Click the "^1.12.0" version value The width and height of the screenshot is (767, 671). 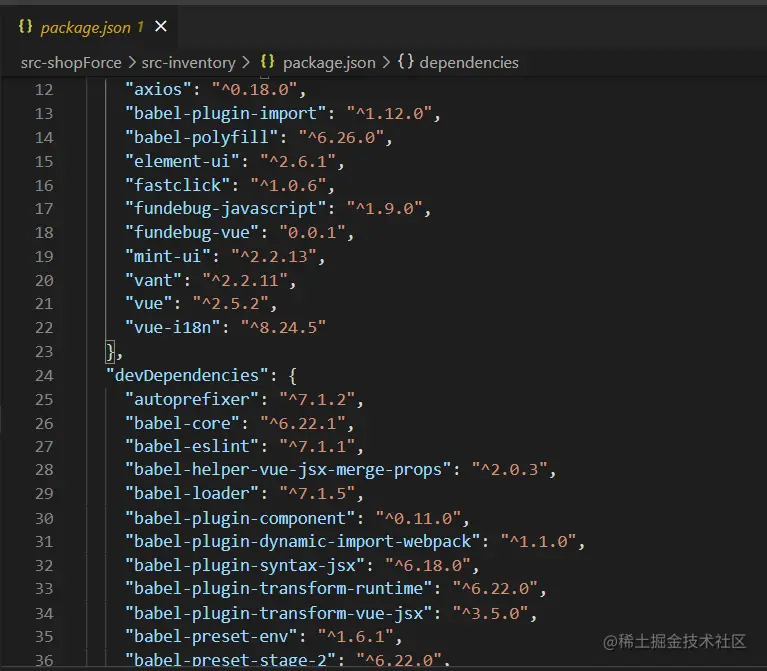point(389,113)
